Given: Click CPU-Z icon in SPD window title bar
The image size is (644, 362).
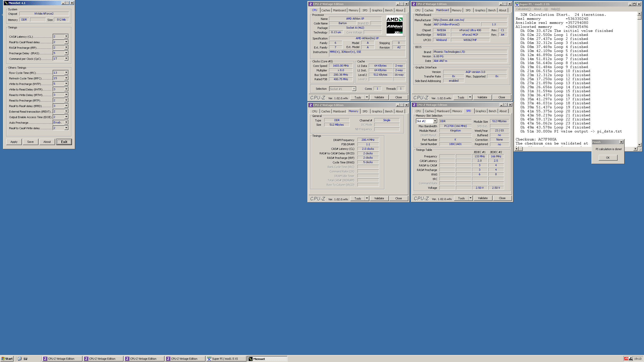Looking at the screenshot, I should click(414, 105).
